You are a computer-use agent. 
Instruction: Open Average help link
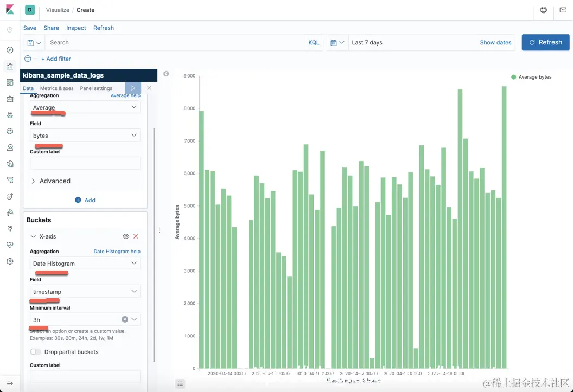pyautogui.click(x=125, y=95)
